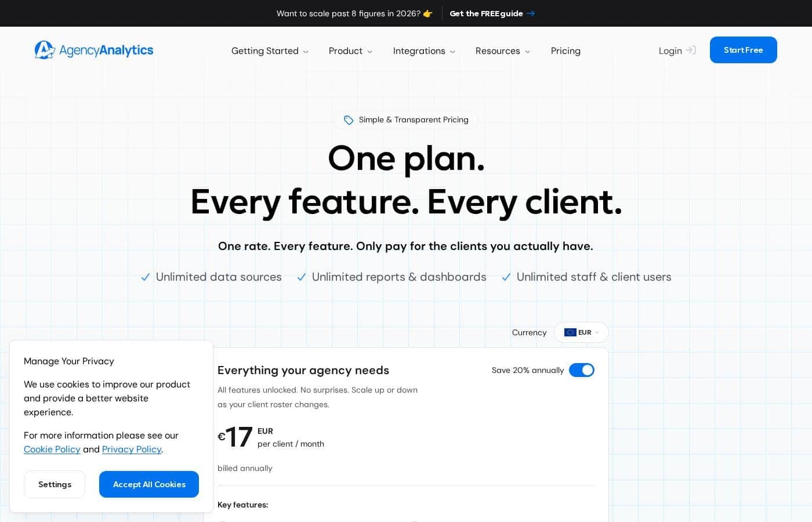
Task: Go to the Pricing page
Action: 565,51
